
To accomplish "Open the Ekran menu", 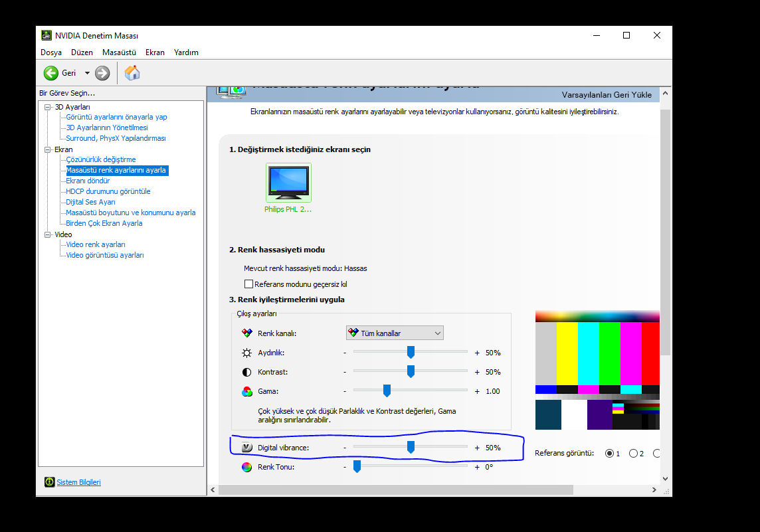I will coord(155,52).
